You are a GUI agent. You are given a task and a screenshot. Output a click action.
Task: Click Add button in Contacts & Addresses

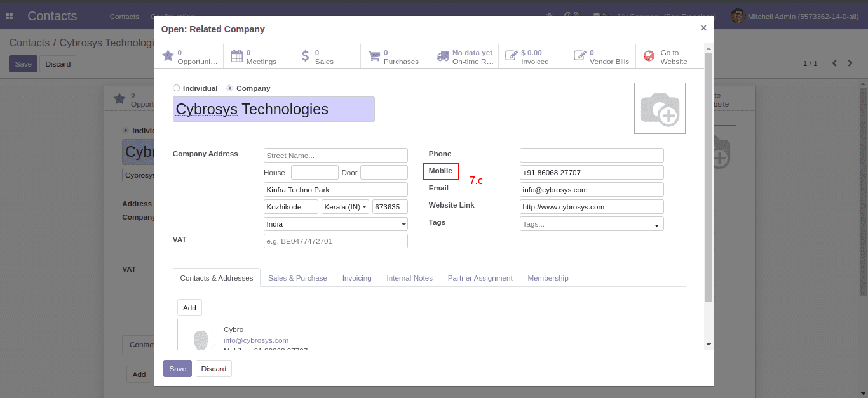[189, 308]
